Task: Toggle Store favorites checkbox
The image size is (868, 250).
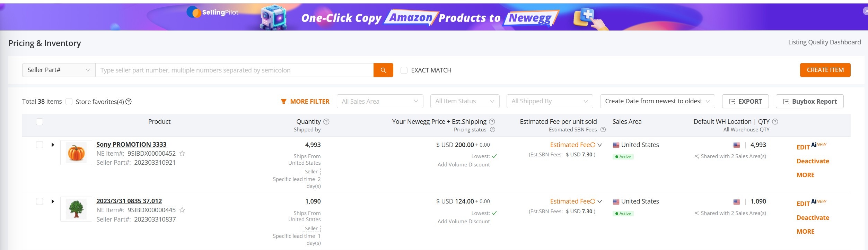Action: [x=69, y=102]
